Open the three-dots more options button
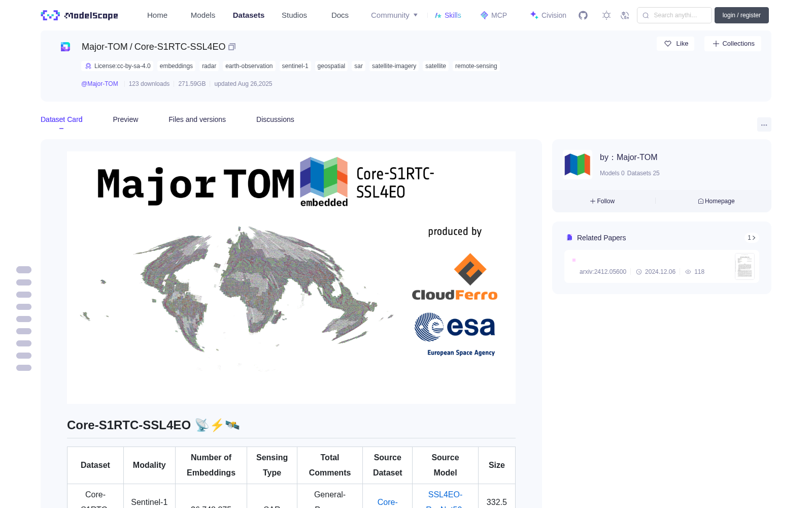812x508 pixels. (764, 124)
